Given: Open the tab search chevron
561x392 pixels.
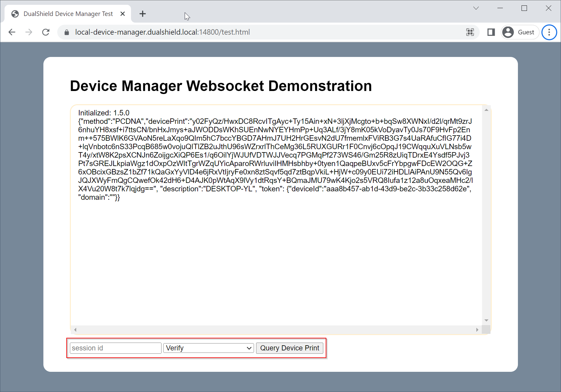Looking at the screenshot, I should coord(476,8).
